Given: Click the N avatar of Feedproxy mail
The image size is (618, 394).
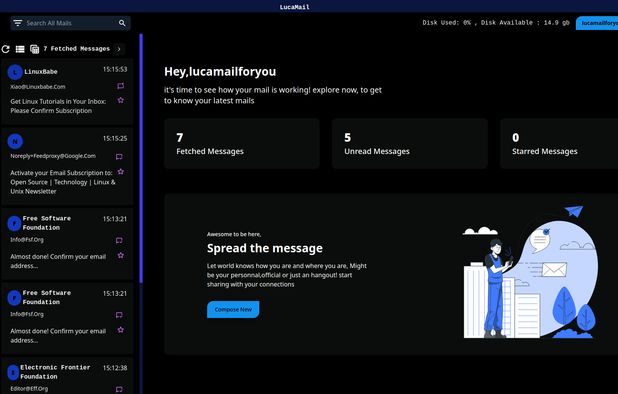Looking at the screenshot, I should pos(15,141).
